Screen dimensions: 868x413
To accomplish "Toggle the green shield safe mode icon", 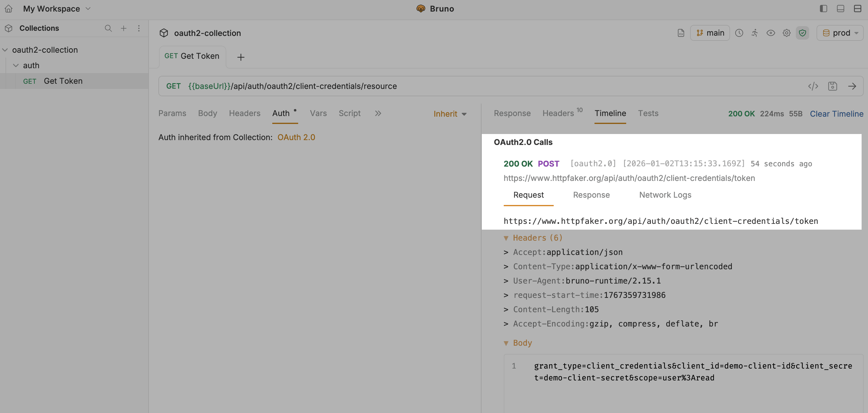I will 802,33.
